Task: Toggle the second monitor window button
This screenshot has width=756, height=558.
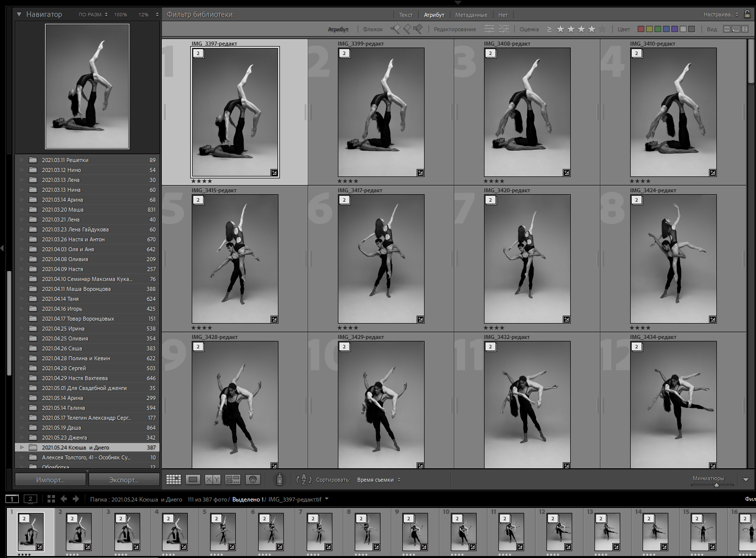Action: pos(30,499)
